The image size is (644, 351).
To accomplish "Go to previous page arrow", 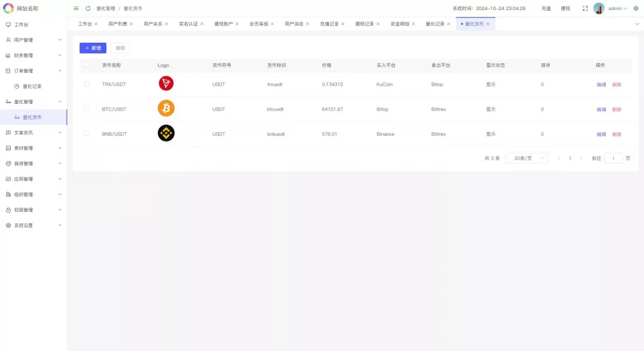I will click(558, 159).
